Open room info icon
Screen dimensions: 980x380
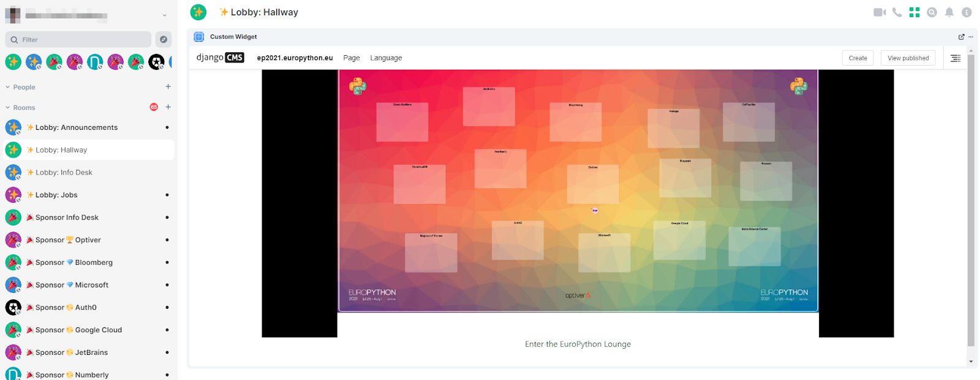pos(967,12)
